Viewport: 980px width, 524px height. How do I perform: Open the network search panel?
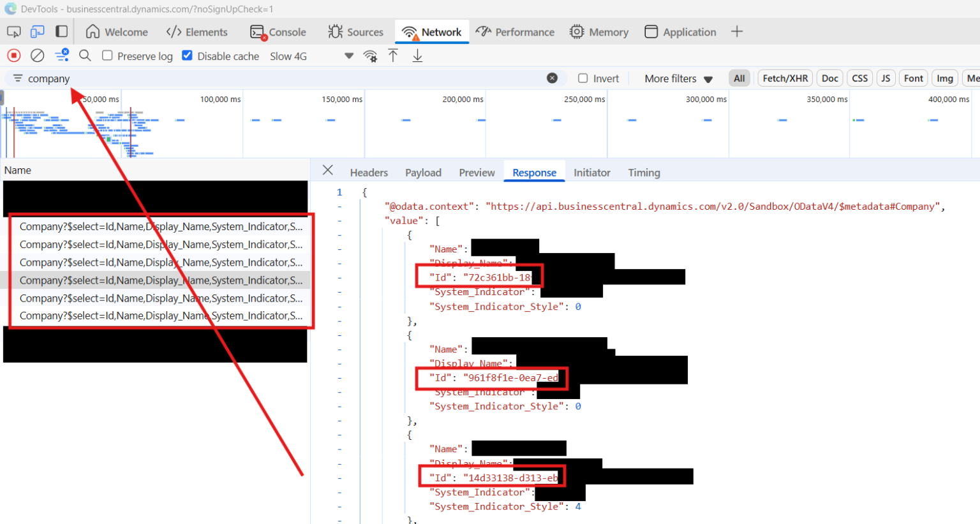click(85, 55)
